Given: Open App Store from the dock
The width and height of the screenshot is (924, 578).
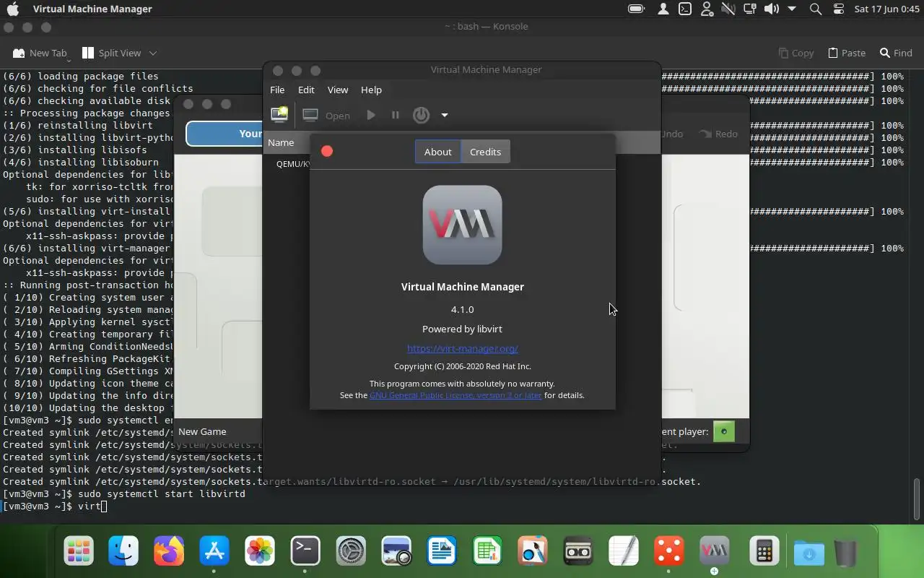Looking at the screenshot, I should coord(214,552).
